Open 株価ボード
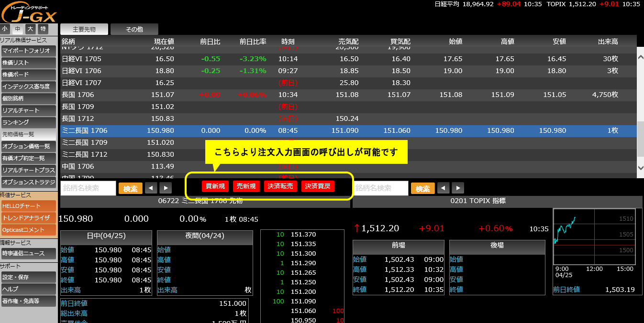The image size is (644, 323). 29,75
